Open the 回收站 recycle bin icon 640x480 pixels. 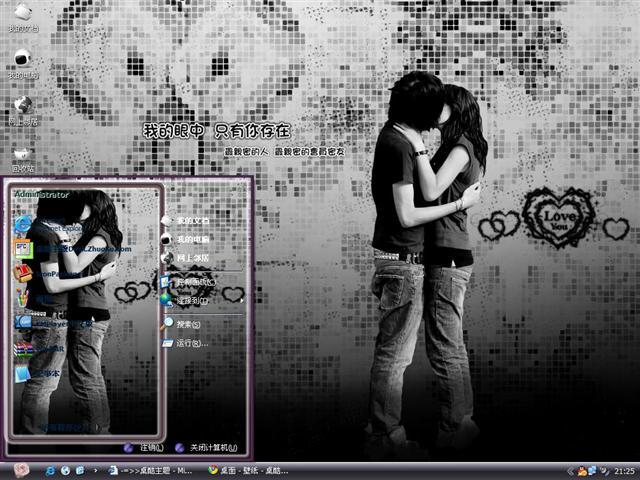(22, 153)
